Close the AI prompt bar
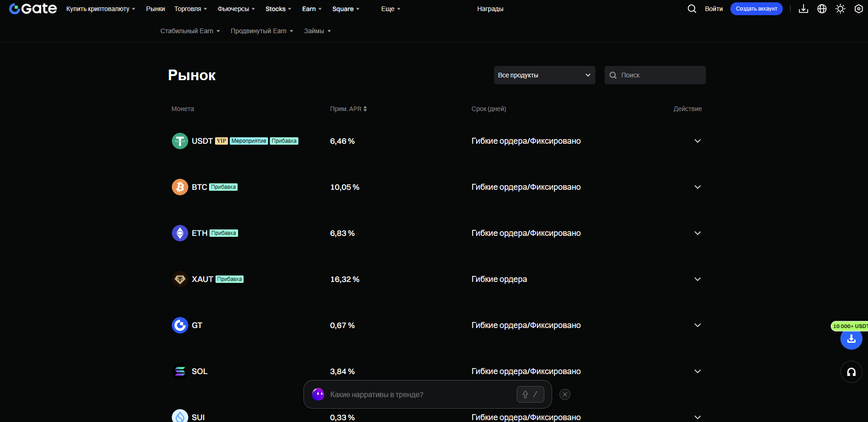Viewport: 868px width, 422px height. click(565, 394)
